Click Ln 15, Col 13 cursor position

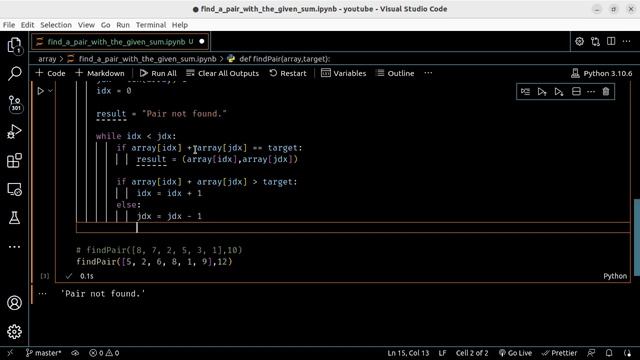(x=408, y=353)
